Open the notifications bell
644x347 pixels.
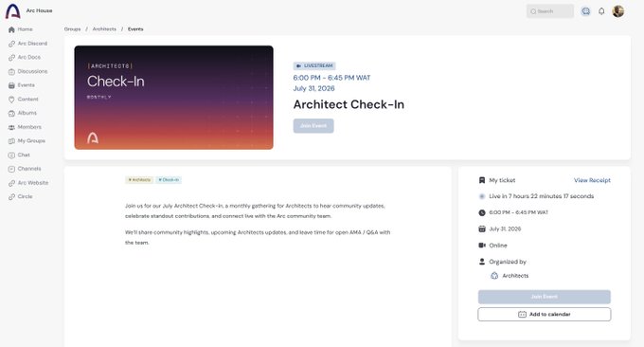601,11
